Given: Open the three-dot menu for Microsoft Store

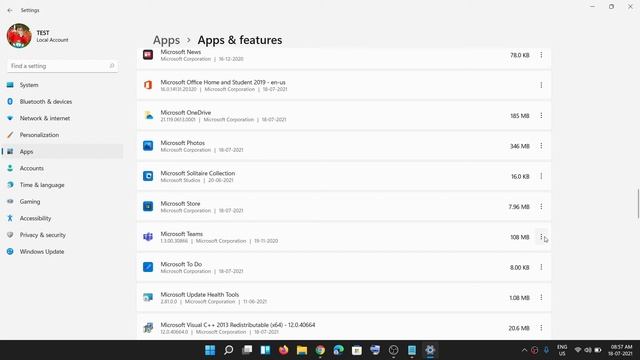Looking at the screenshot, I should point(541,207).
